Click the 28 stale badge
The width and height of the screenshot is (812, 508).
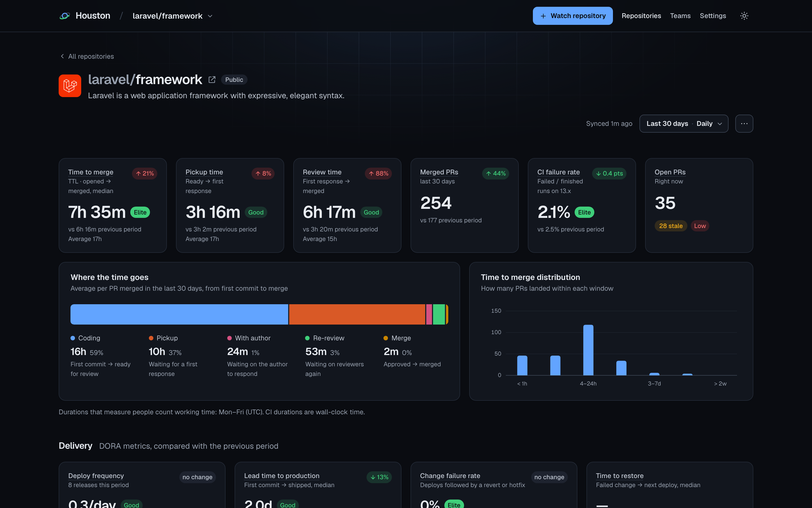(x=670, y=226)
